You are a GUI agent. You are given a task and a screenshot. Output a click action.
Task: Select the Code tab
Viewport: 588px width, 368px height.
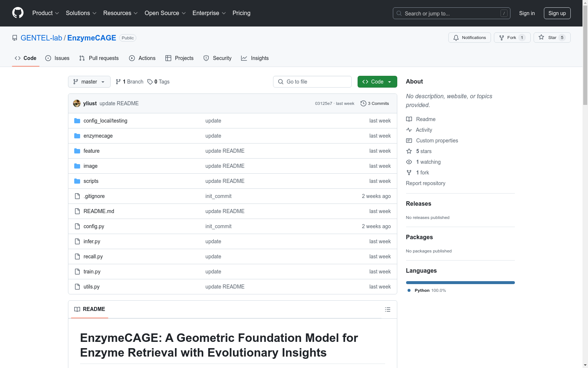pyautogui.click(x=26, y=58)
